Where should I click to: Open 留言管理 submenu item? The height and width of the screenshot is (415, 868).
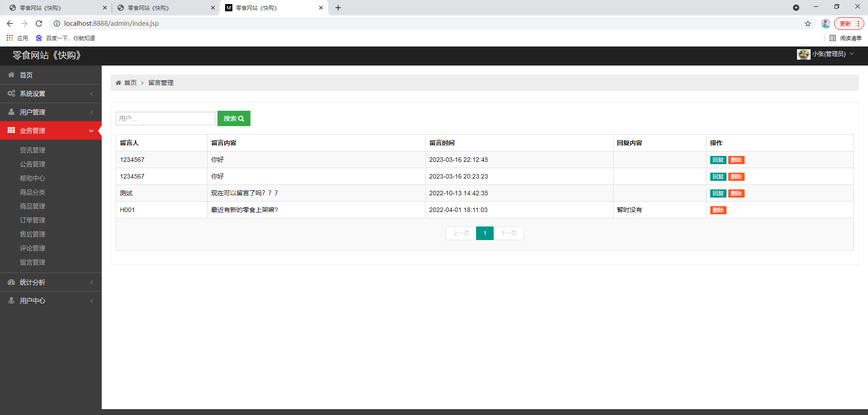pos(33,262)
